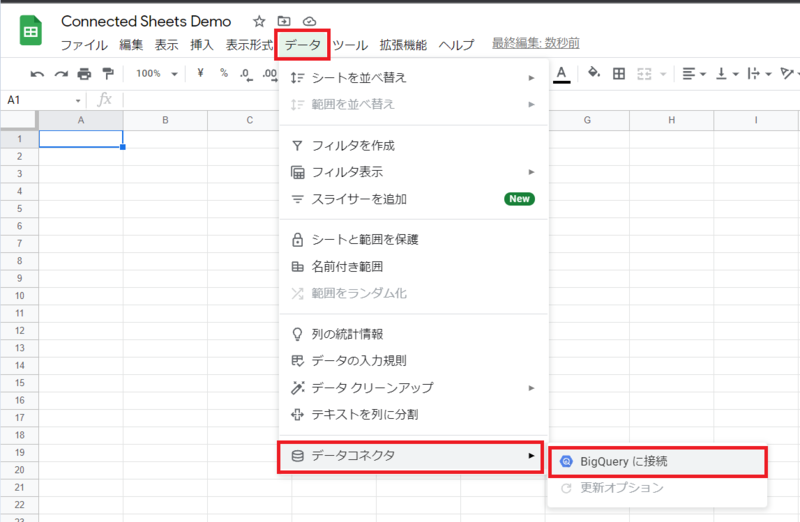Open the ファイル menu

click(x=84, y=45)
